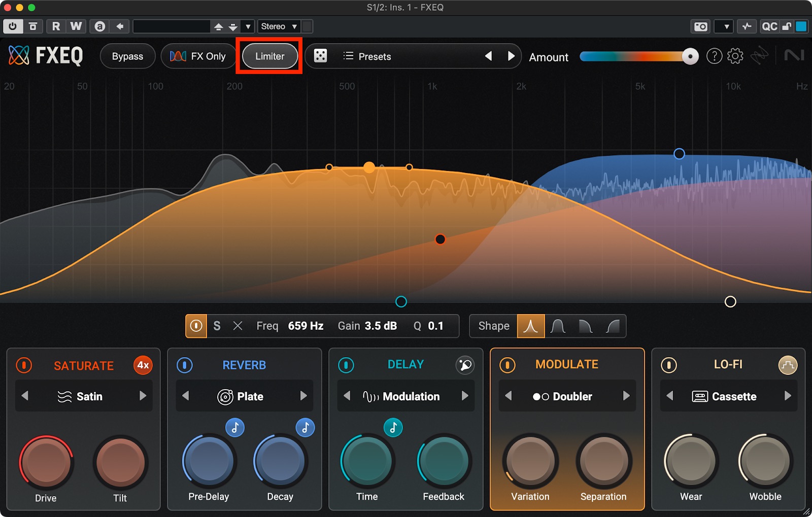Toggle the Reverb module power
The image size is (812, 517).
click(x=185, y=365)
